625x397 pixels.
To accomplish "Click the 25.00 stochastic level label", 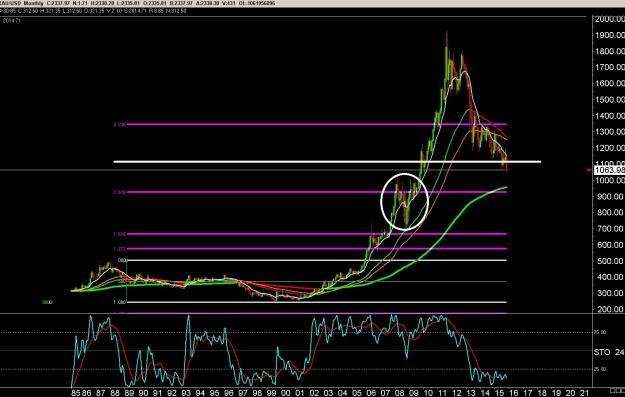I will pos(601,369).
